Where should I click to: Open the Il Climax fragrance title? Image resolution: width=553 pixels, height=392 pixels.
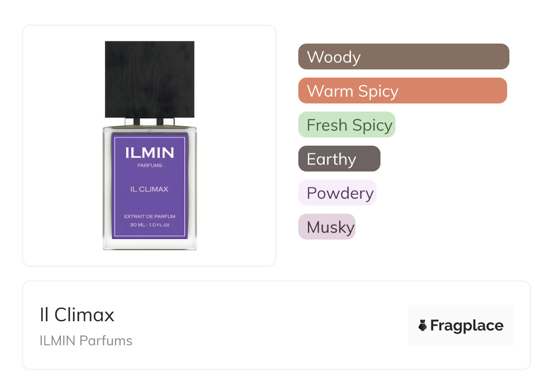point(77,315)
